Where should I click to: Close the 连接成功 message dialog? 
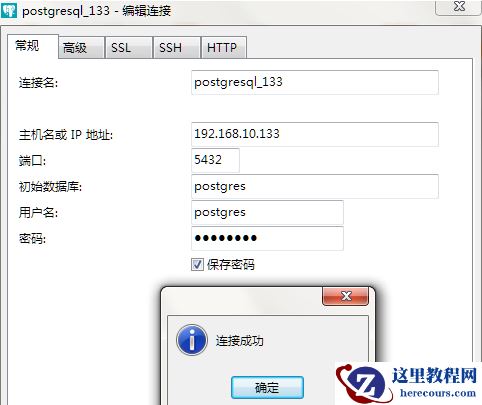346,296
